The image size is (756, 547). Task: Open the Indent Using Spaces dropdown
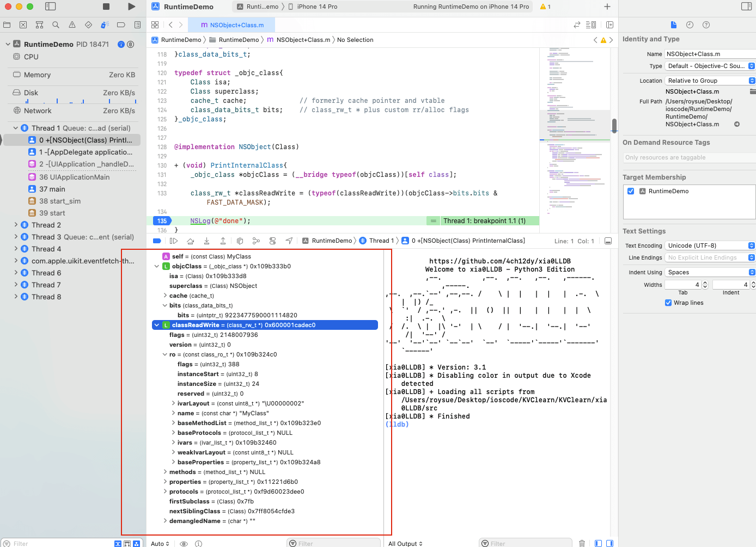point(710,272)
